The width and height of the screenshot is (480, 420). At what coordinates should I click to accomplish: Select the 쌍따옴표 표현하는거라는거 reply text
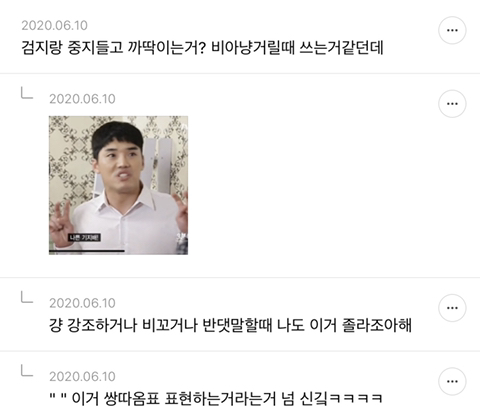pyautogui.click(x=216, y=399)
